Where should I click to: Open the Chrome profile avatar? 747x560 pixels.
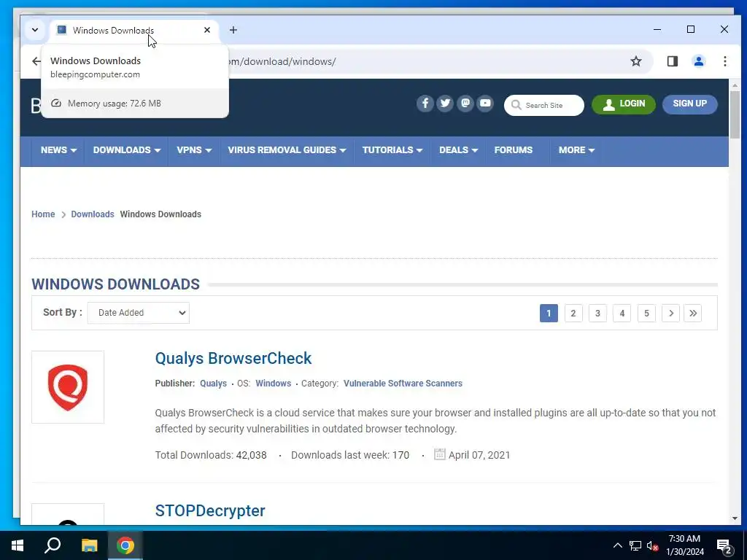pos(699,61)
